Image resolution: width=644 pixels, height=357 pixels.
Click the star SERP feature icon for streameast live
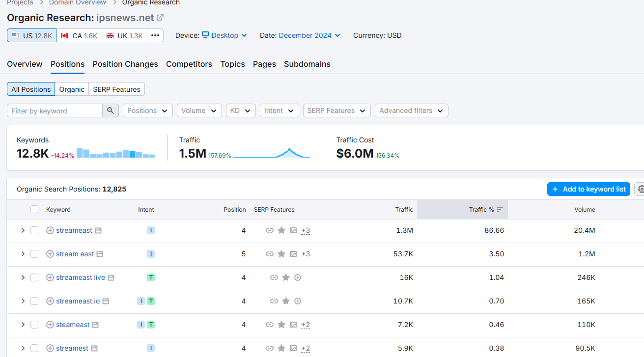(x=286, y=277)
